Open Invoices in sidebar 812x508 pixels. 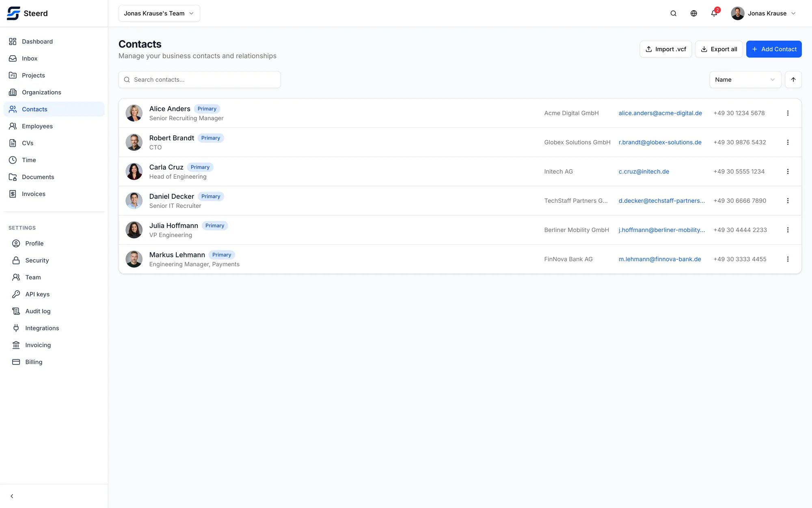click(x=54, y=194)
